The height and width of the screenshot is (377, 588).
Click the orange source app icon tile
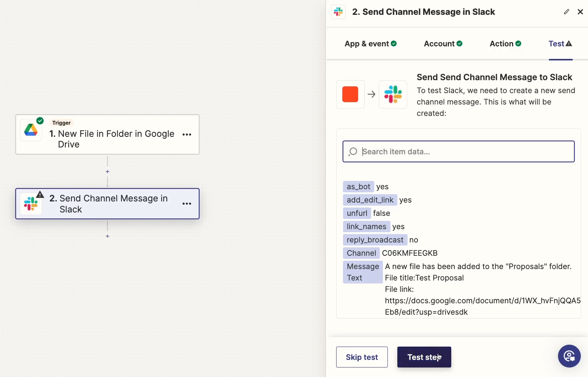point(350,94)
